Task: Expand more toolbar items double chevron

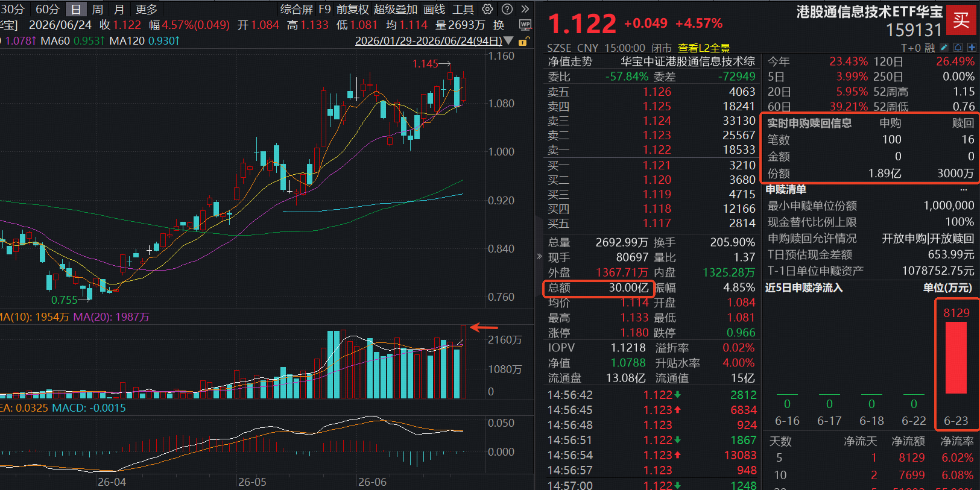Action: pyautogui.click(x=525, y=9)
